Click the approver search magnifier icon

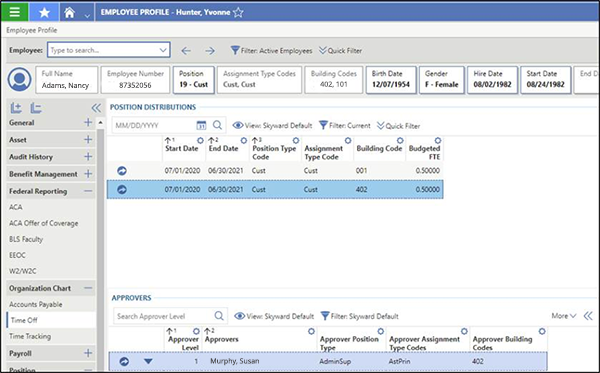tap(219, 316)
